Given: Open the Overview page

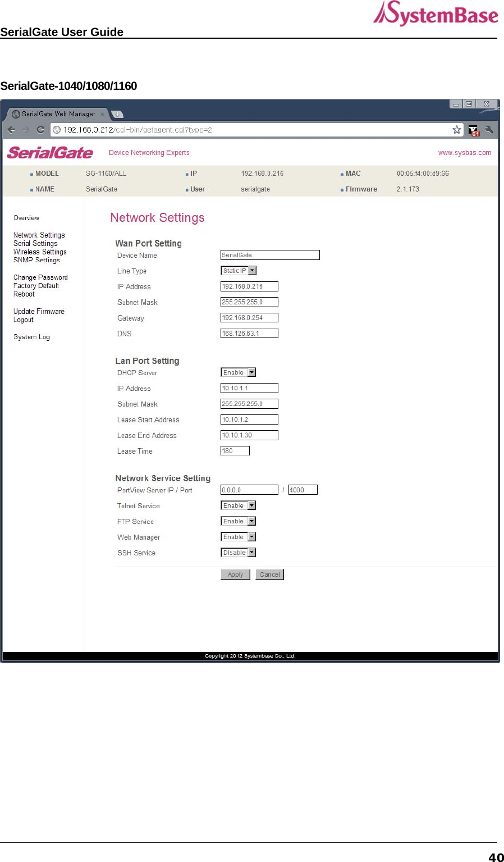Looking at the screenshot, I should click(x=26, y=218).
